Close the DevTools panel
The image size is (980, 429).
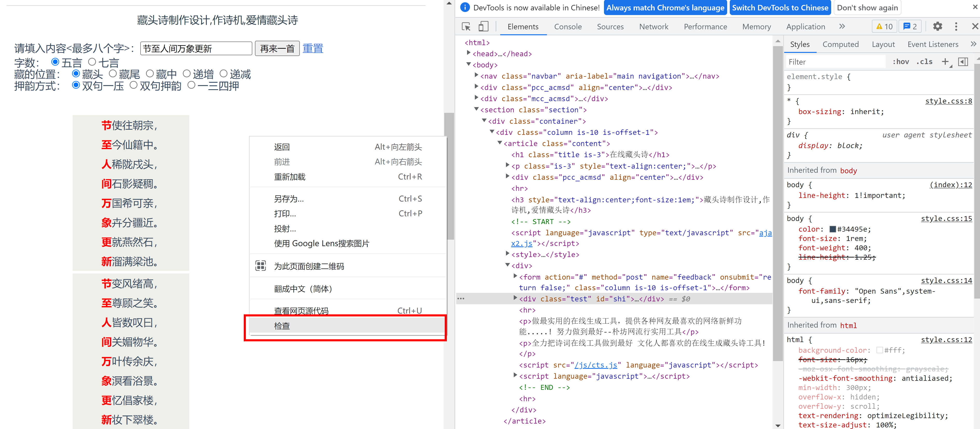click(x=975, y=26)
